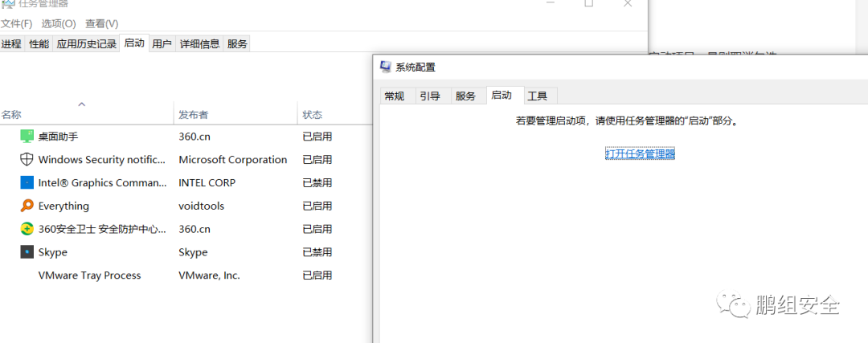Click the sort arrow above 名称

81,104
